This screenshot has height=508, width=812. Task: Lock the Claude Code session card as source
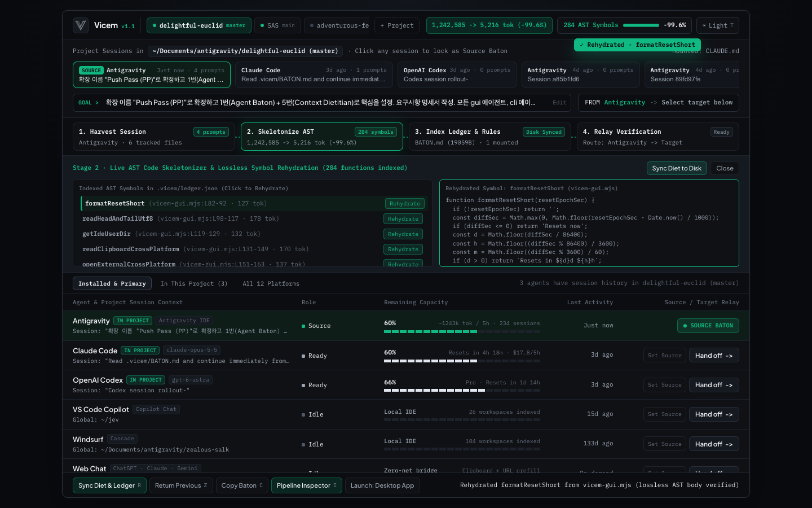pos(314,75)
